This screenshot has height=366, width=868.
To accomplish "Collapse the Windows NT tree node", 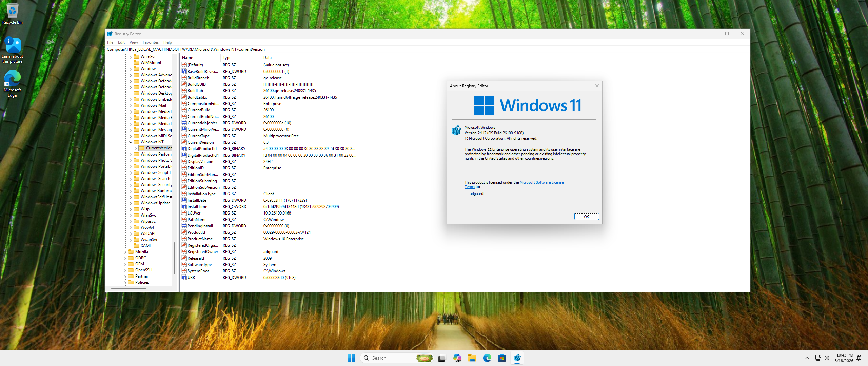I will pos(131,142).
